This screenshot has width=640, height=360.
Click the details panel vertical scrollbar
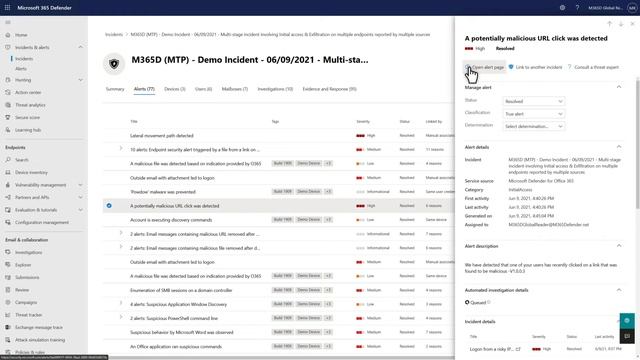[638, 145]
